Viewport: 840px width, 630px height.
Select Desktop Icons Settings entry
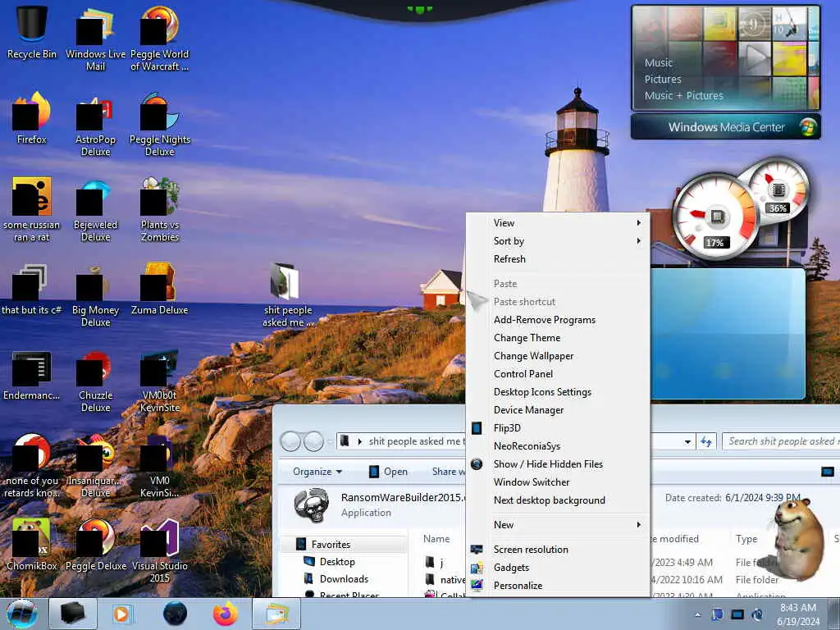(558, 392)
